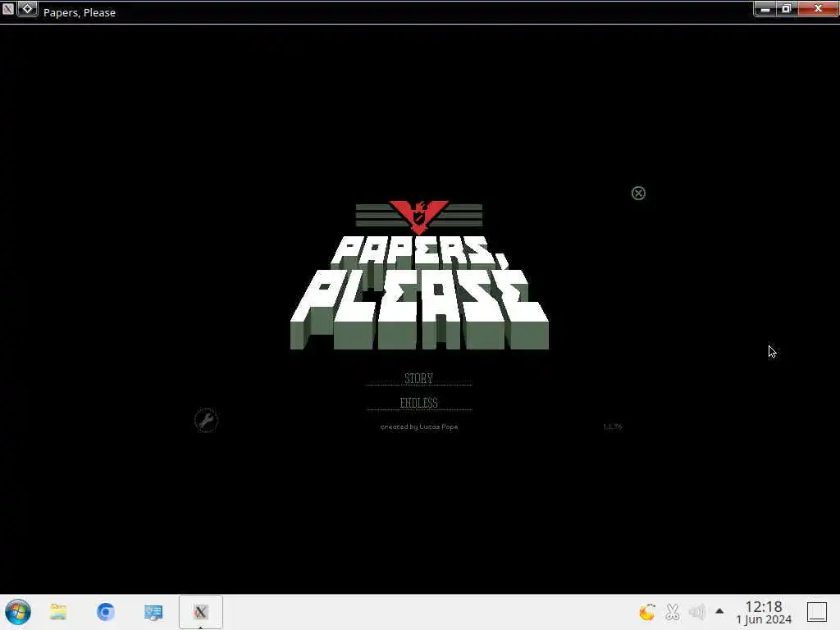Close the Papers, Please window
This screenshot has width=840, height=630.
click(818, 8)
